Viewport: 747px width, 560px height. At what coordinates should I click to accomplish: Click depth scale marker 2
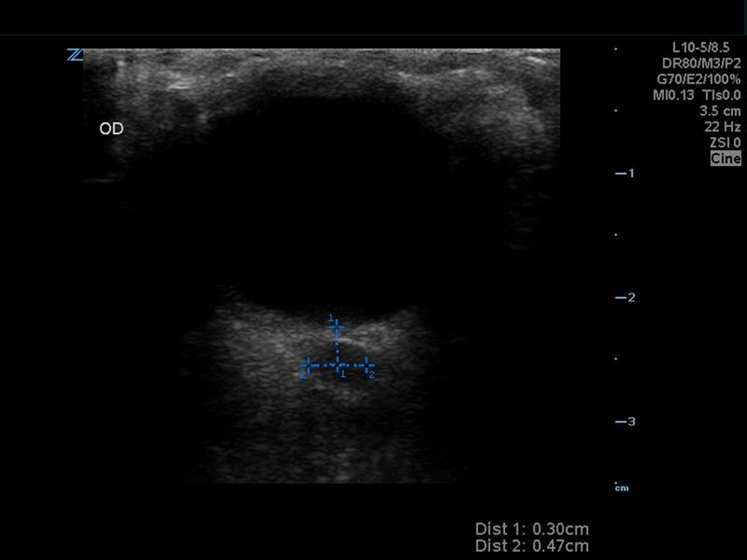tap(625, 297)
